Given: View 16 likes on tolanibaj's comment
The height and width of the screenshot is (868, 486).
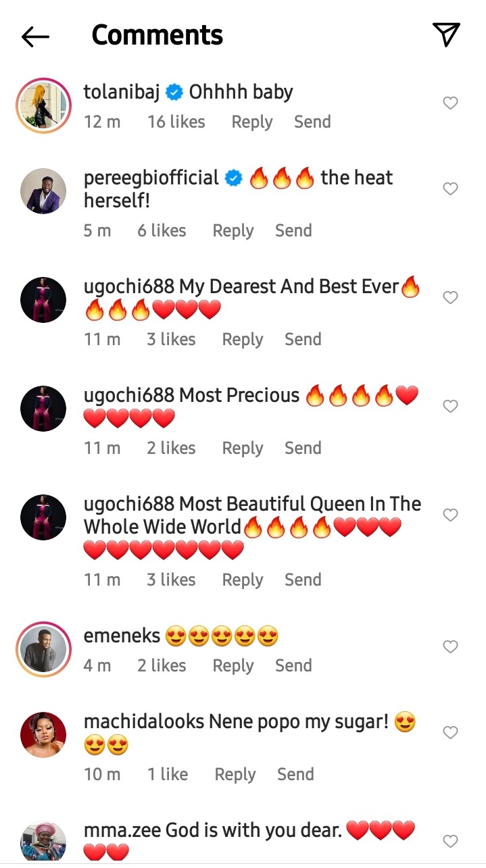Looking at the screenshot, I should (x=176, y=122).
